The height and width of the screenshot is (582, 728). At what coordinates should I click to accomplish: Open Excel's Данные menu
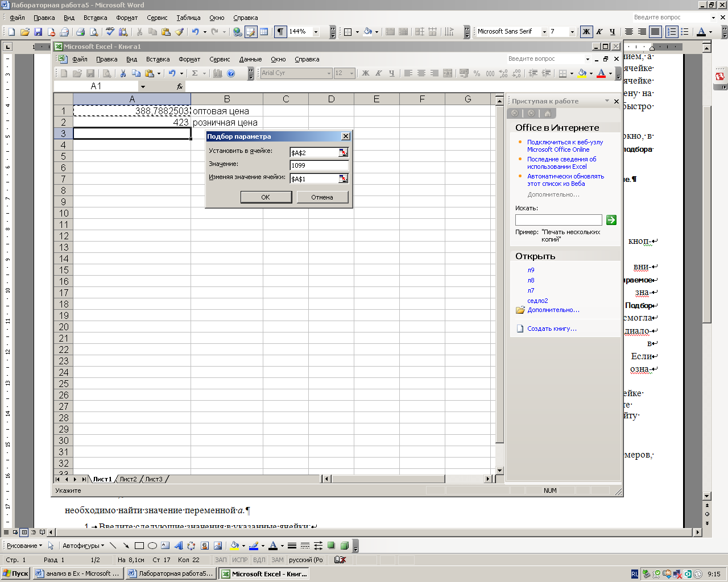(x=250, y=59)
